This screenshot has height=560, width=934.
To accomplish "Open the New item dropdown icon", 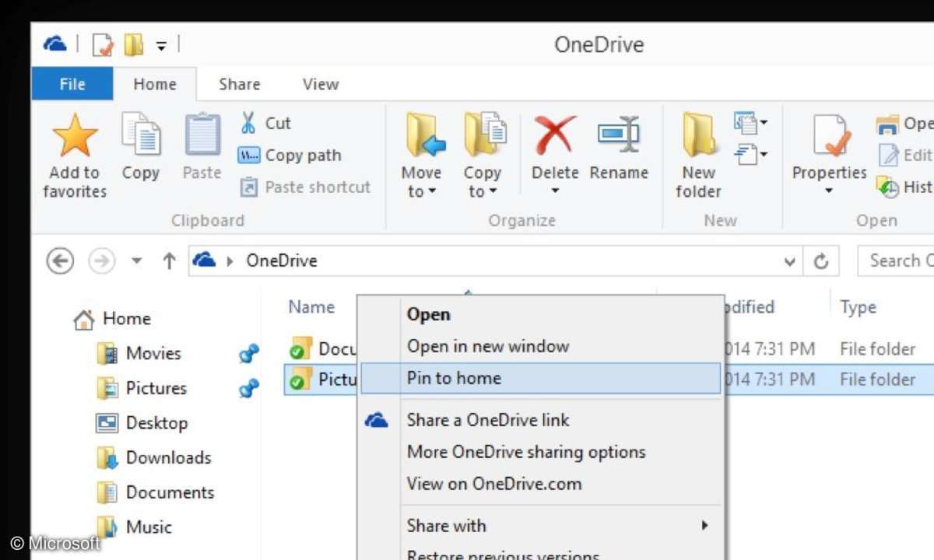I will [x=750, y=123].
